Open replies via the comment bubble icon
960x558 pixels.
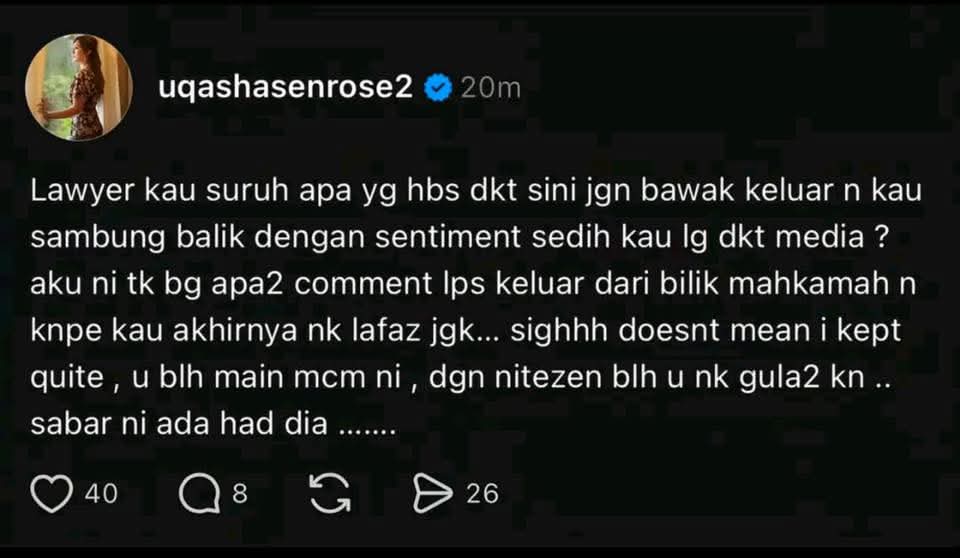coord(200,494)
